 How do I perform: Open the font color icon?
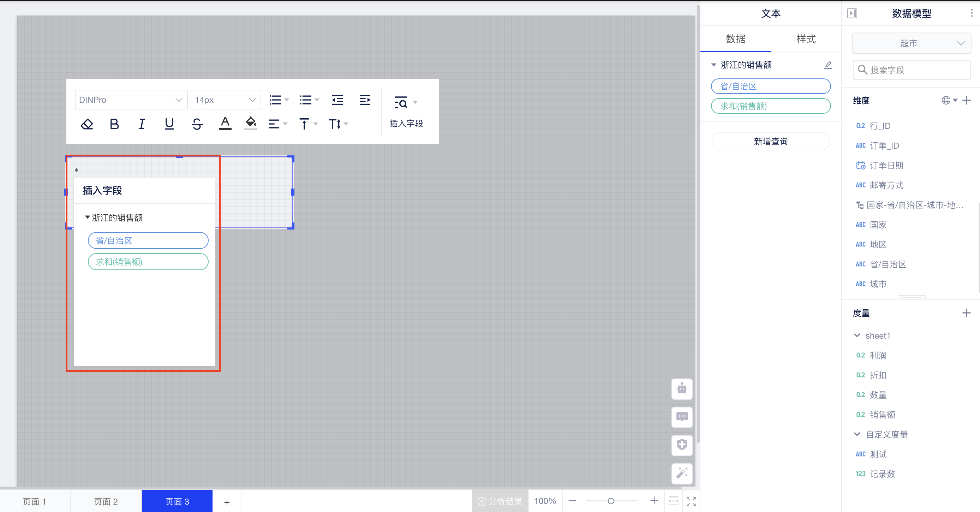[225, 124]
